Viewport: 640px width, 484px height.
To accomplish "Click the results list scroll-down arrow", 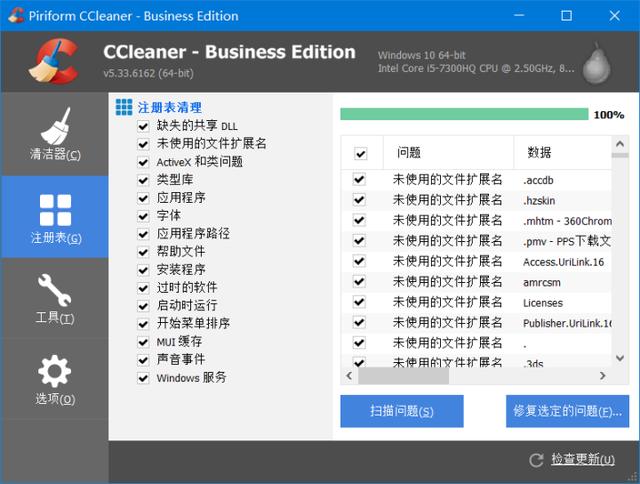I will point(620,358).
